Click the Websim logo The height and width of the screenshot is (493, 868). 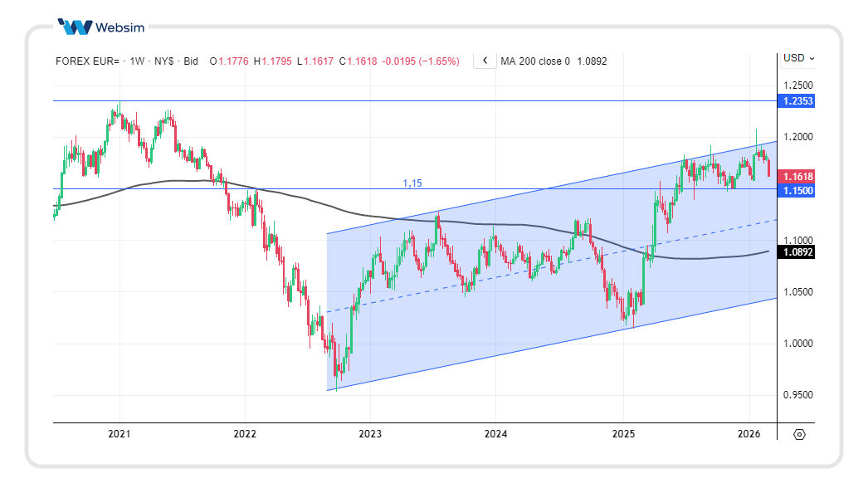coord(102,27)
